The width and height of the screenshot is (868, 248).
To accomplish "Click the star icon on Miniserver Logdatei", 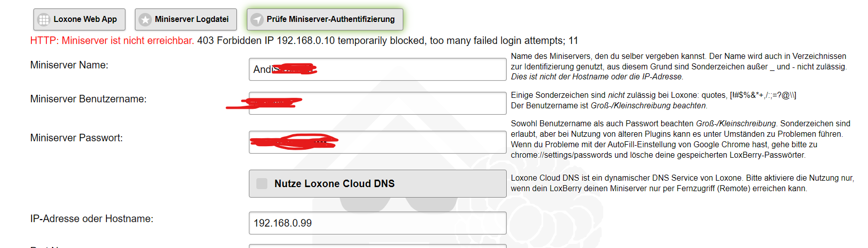I will (x=145, y=19).
